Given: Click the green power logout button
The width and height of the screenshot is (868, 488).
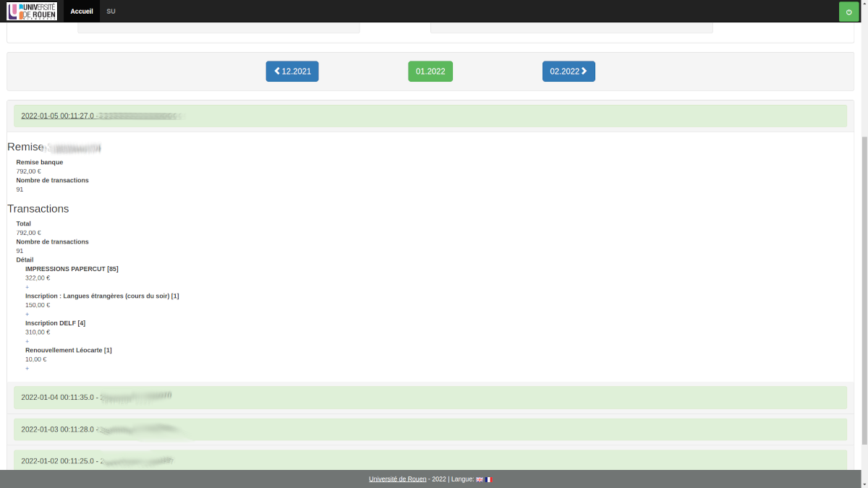Looking at the screenshot, I should pyautogui.click(x=848, y=12).
